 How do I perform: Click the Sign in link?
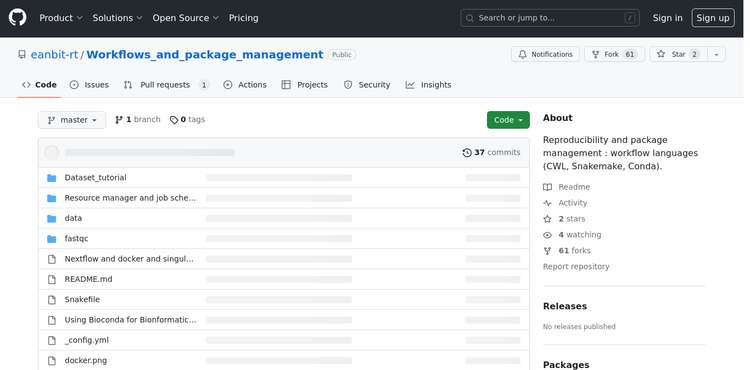click(667, 18)
